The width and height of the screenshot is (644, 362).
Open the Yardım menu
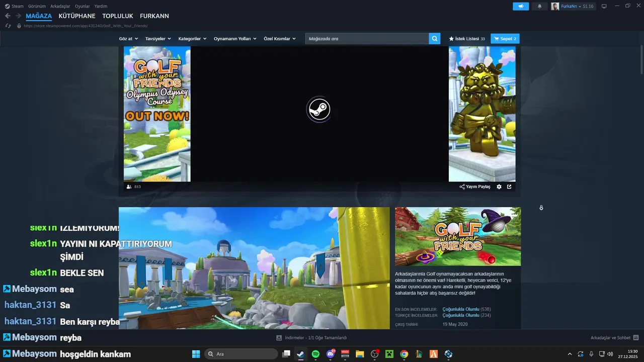[101, 6]
